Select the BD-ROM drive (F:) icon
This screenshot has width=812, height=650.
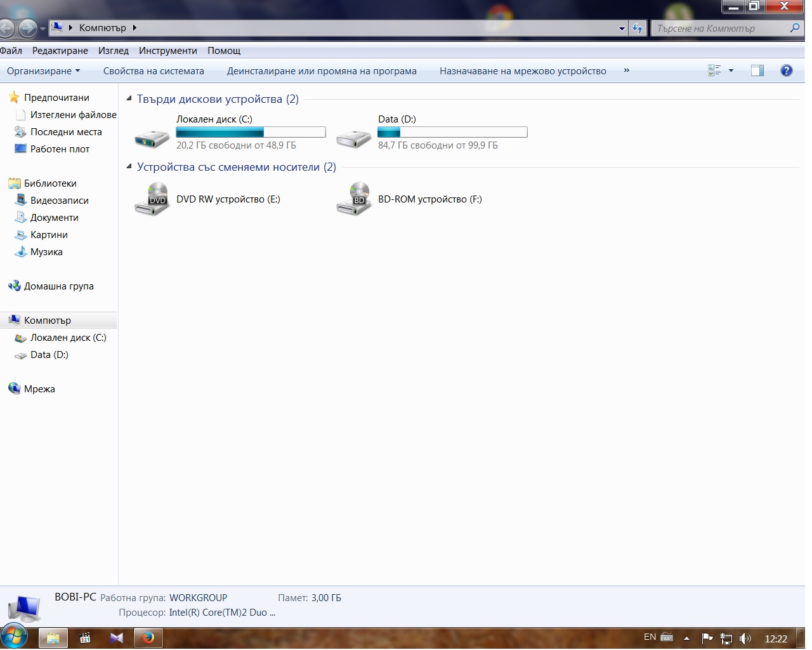tap(353, 199)
